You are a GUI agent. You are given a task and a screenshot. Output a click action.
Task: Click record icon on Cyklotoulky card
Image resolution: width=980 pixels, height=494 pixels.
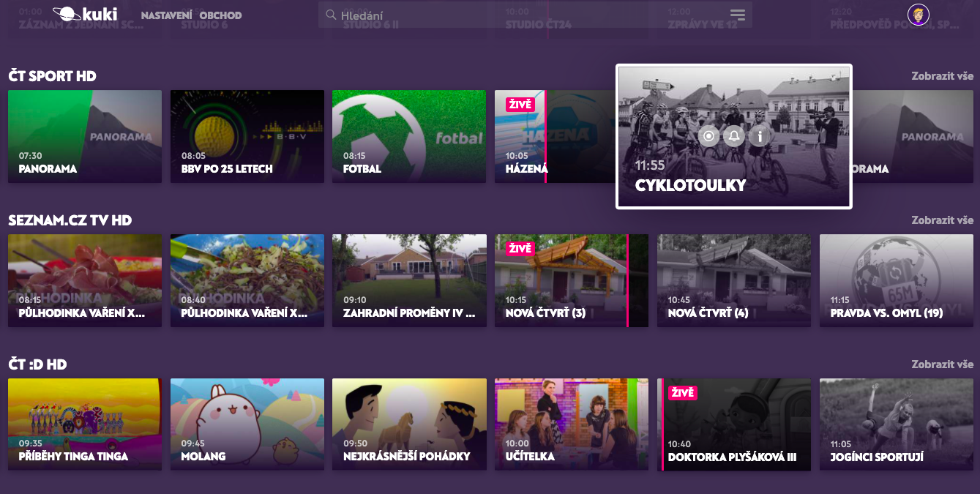(708, 136)
